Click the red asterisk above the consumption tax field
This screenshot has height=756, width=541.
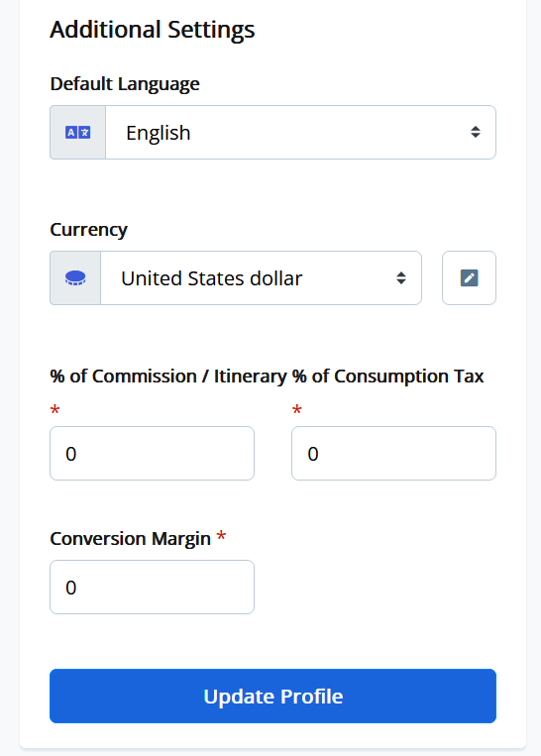(x=297, y=410)
